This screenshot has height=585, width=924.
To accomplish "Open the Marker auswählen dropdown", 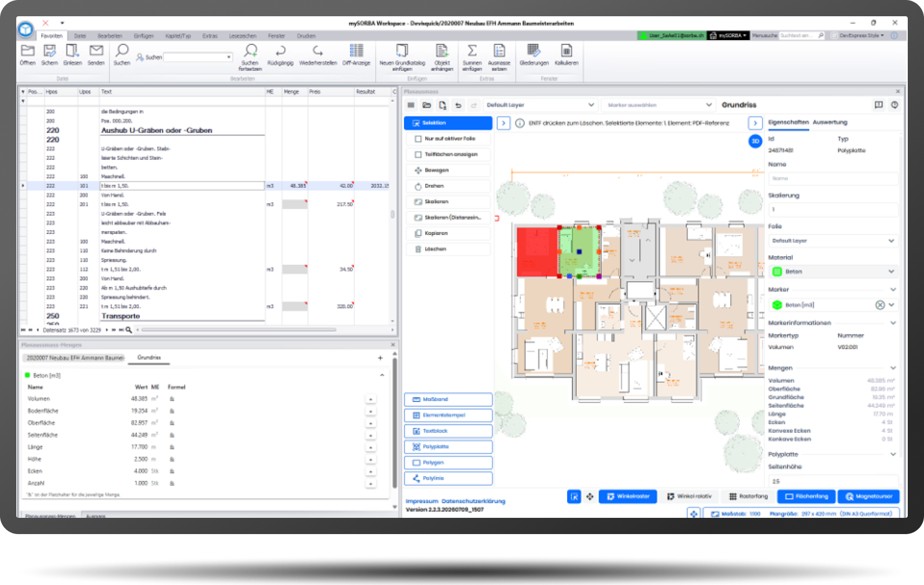I will [x=659, y=105].
